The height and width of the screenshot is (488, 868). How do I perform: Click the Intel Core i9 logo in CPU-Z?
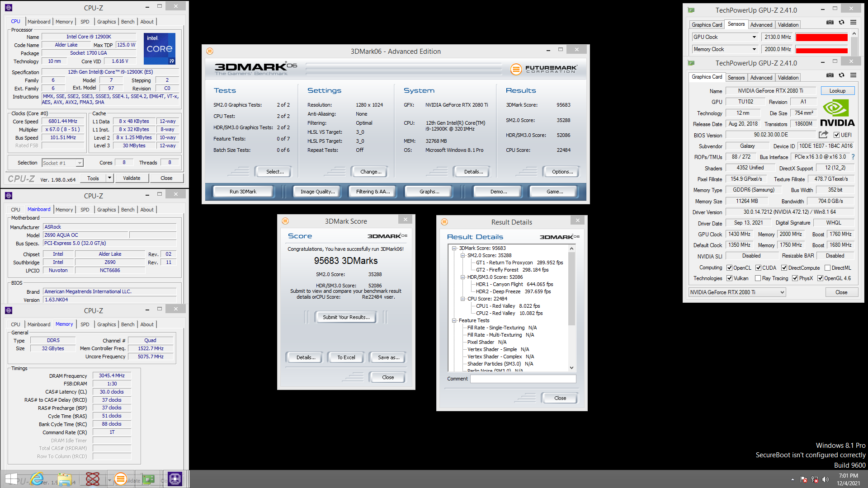[160, 48]
